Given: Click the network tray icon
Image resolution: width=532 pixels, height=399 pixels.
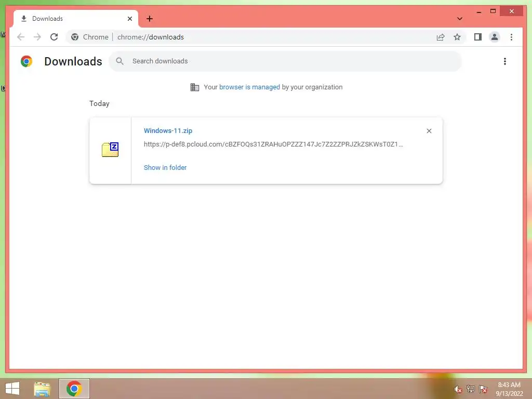Looking at the screenshot, I should coord(471,389).
